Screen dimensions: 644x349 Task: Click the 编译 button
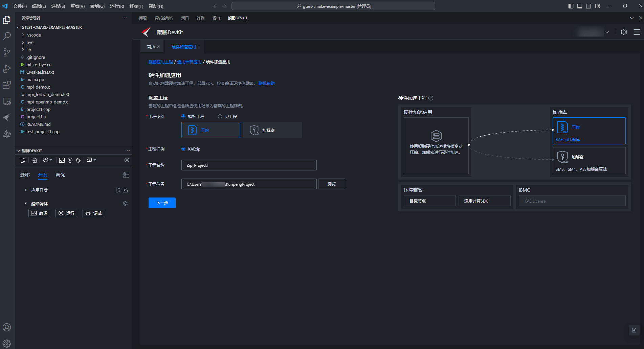(39, 213)
